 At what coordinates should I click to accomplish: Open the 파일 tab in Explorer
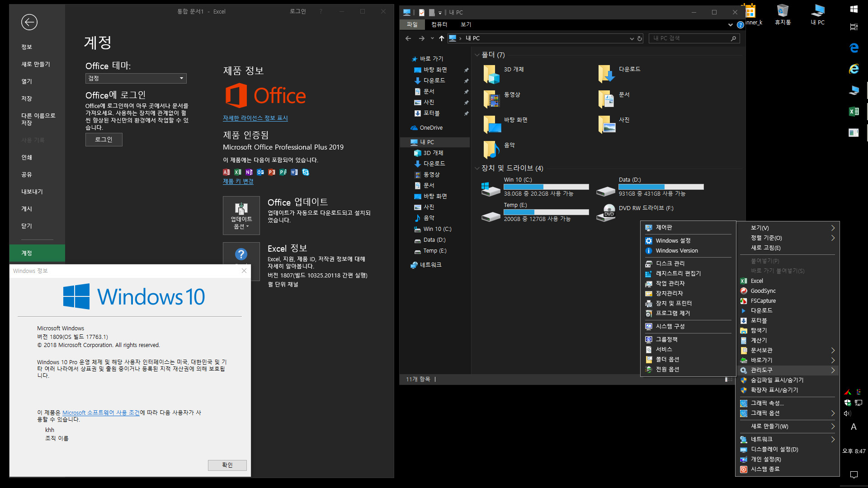point(412,24)
